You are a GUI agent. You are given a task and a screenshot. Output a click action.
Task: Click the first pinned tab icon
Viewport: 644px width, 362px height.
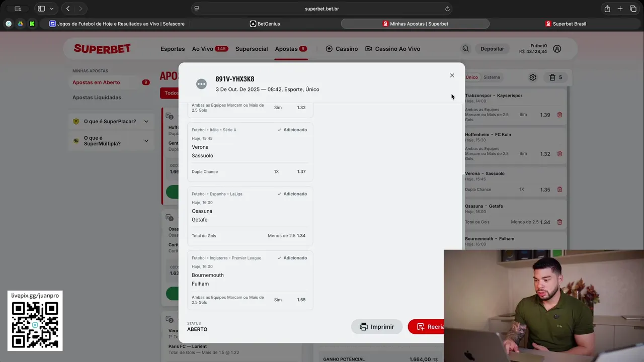pyautogui.click(x=9, y=24)
